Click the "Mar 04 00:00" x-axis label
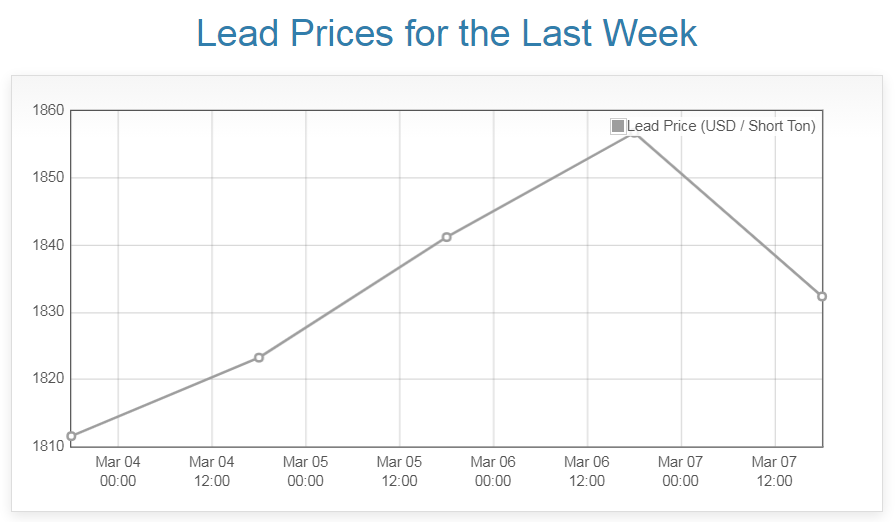This screenshot has height=522, width=895. point(118,471)
